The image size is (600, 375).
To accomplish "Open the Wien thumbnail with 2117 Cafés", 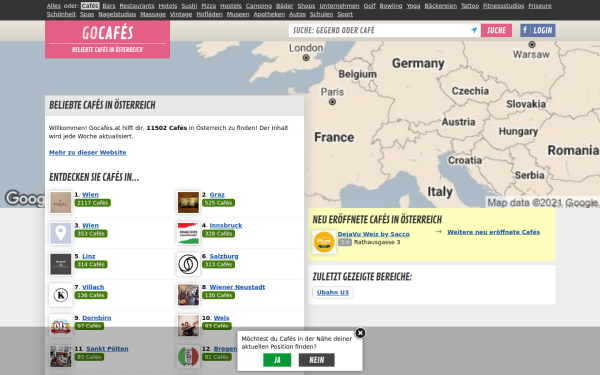I will coord(60,202).
